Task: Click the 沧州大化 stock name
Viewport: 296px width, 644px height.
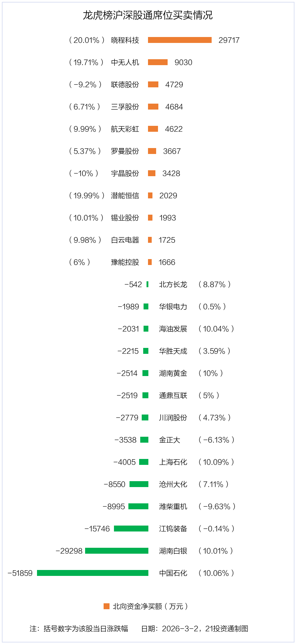Action: [173, 484]
